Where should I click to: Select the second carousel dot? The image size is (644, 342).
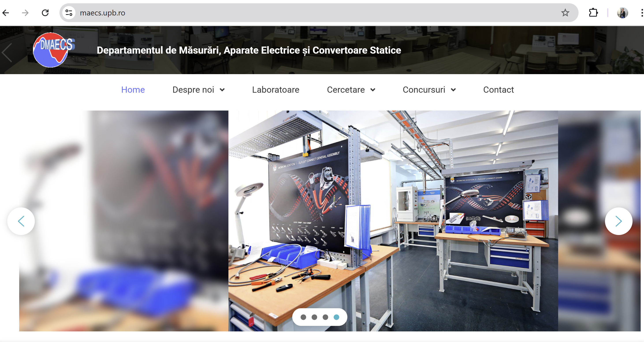(x=314, y=317)
